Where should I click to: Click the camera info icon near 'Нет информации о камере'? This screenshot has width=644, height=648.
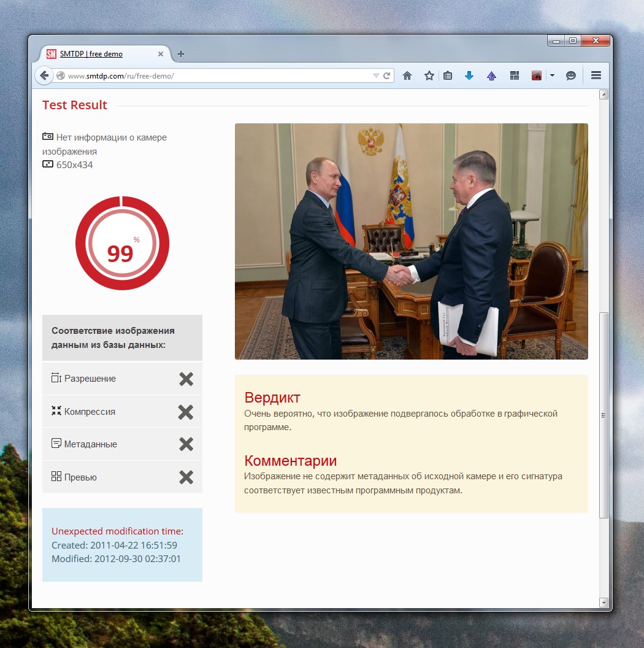(x=48, y=137)
